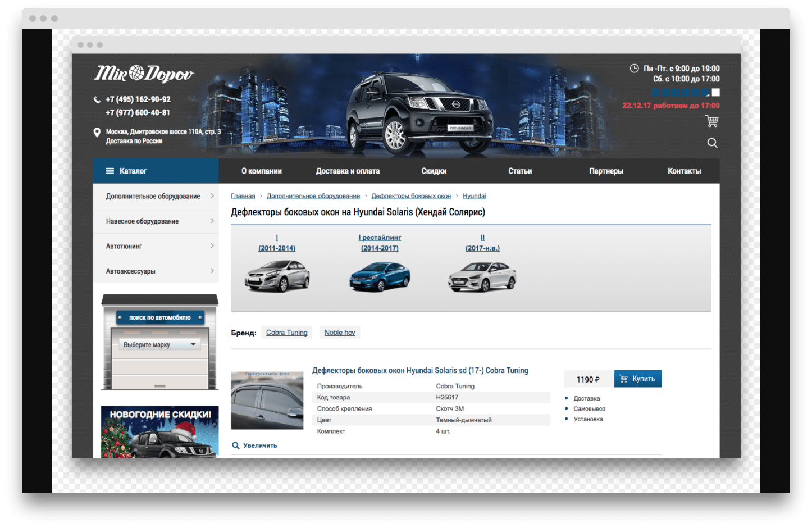Expand Дополнительное оборудование category arrow
The image size is (812, 532).
click(212, 196)
